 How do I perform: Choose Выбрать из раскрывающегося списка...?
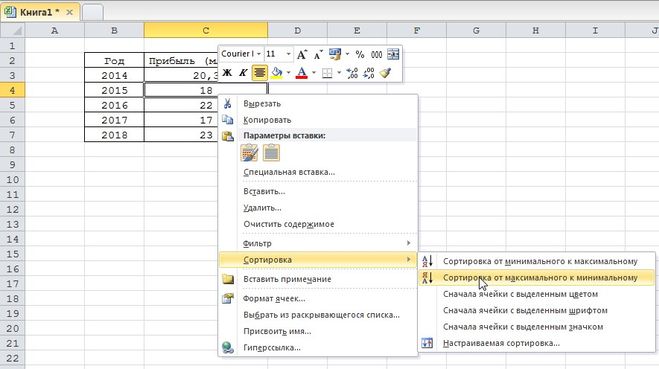coord(318,315)
